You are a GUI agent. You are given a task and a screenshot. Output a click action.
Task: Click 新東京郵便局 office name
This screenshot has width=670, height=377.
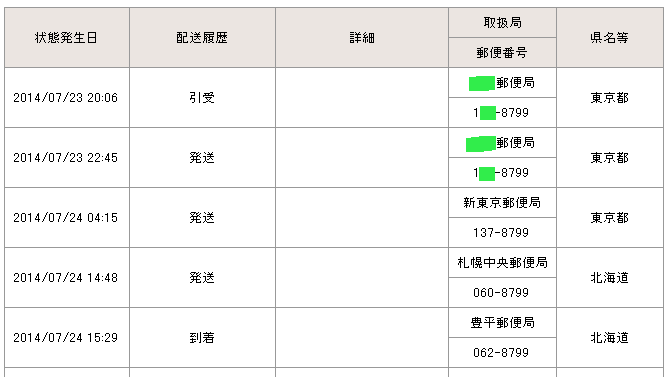pyautogui.click(x=502, y=203)
